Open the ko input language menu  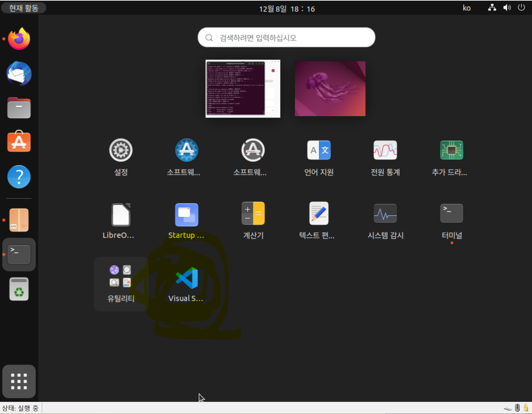click(467, 8)
